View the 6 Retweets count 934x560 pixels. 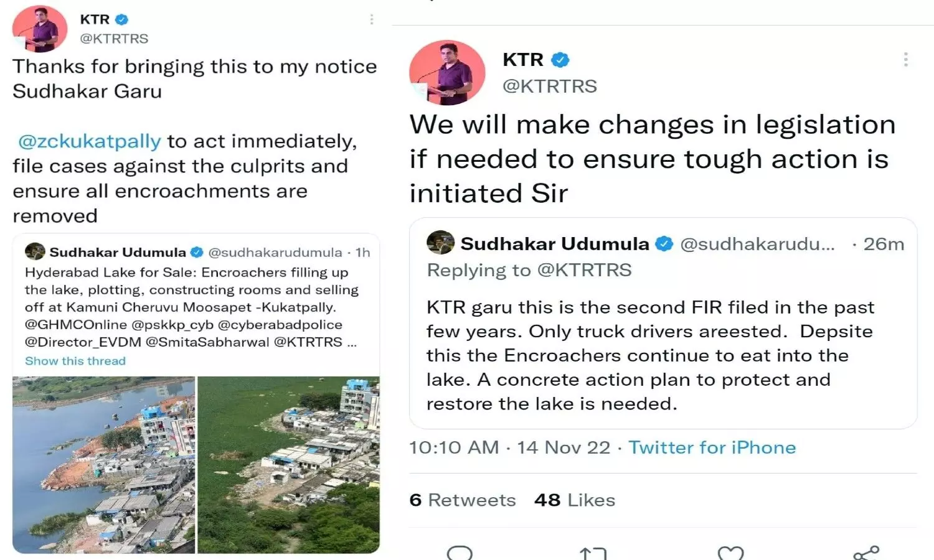[463, 500]
